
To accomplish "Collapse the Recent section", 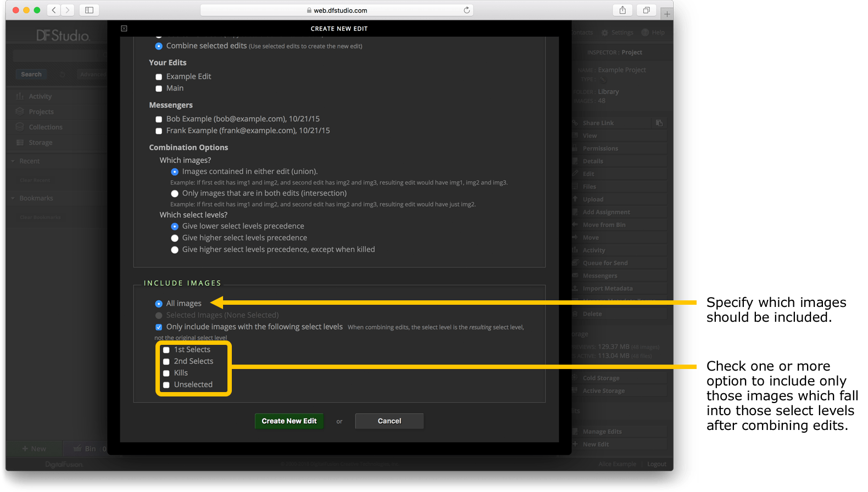I will point(13,161).
